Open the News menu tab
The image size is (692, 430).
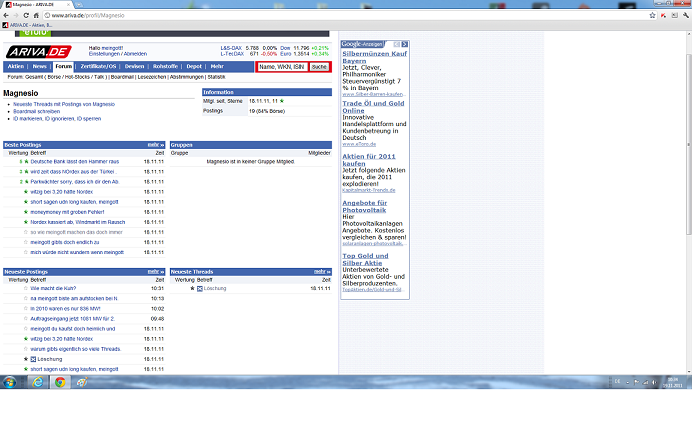39,66
